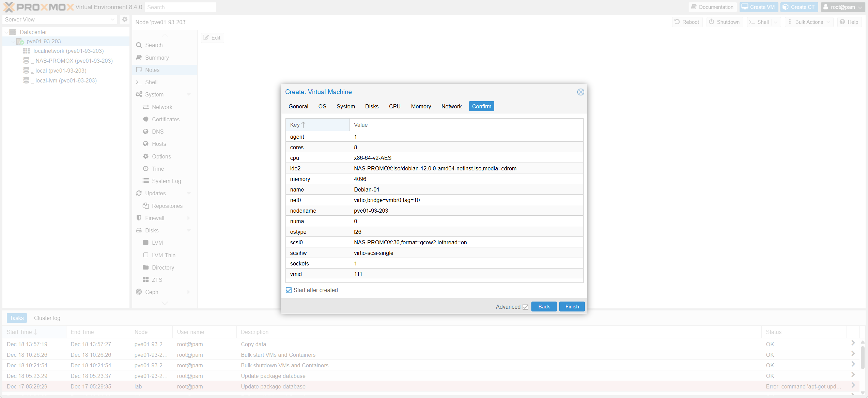Click the Datacenter server icon in tree
This screenshot has width=868, height=398.
pos(13,32)
